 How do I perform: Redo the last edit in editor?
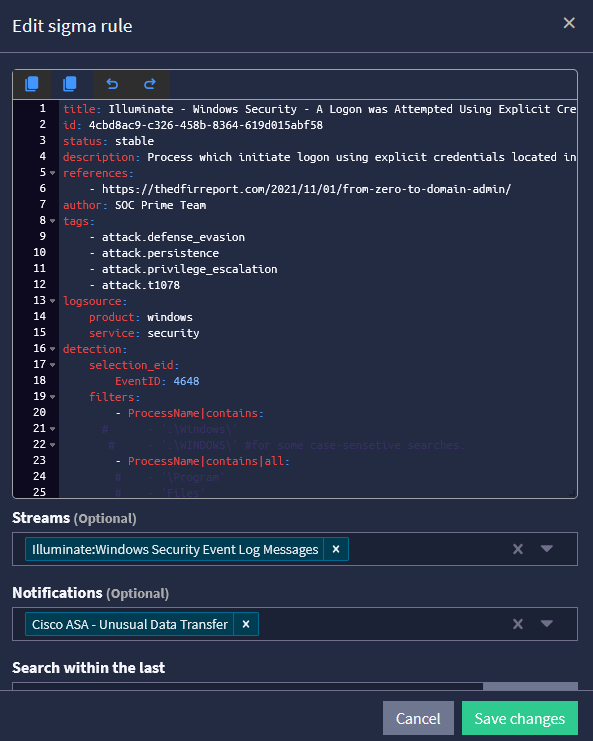pos(150,84)
